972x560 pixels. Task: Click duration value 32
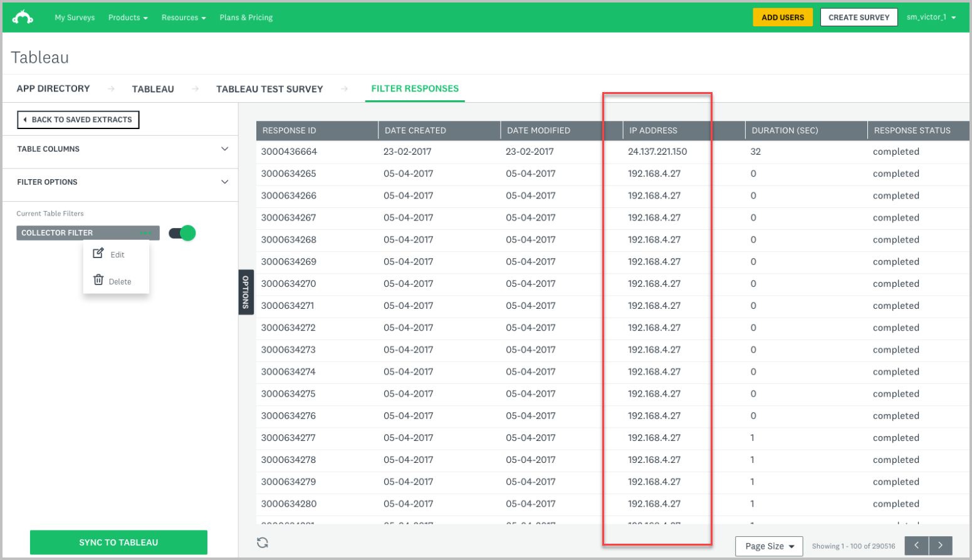[755, 152]
